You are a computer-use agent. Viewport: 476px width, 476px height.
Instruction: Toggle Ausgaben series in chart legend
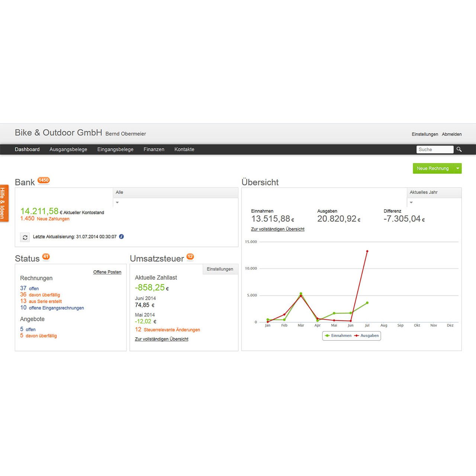(366, 335)
